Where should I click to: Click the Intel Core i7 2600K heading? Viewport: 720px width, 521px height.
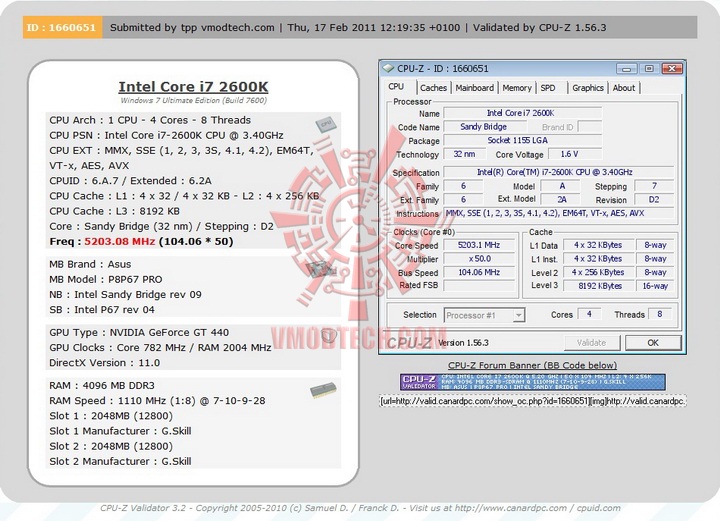pos(193,87)
